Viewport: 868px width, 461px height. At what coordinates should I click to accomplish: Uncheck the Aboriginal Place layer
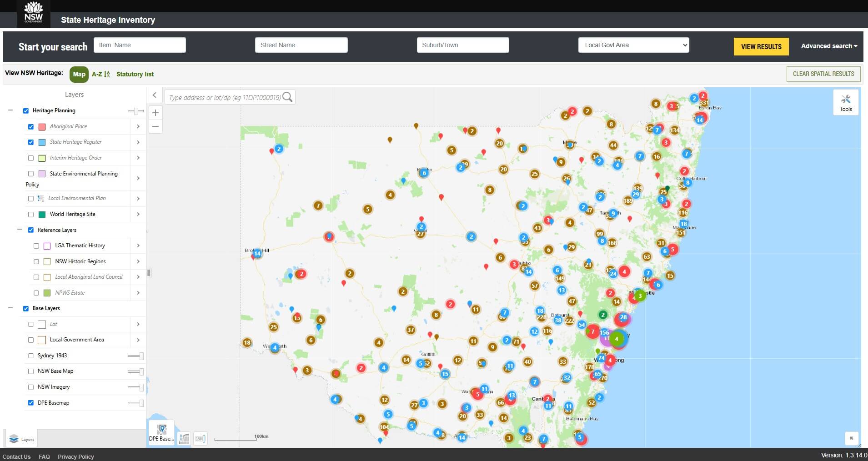coord(31,126)
